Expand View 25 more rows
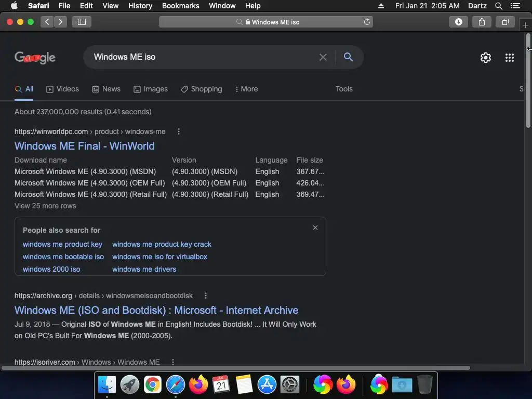 click(x=45, y=206)
